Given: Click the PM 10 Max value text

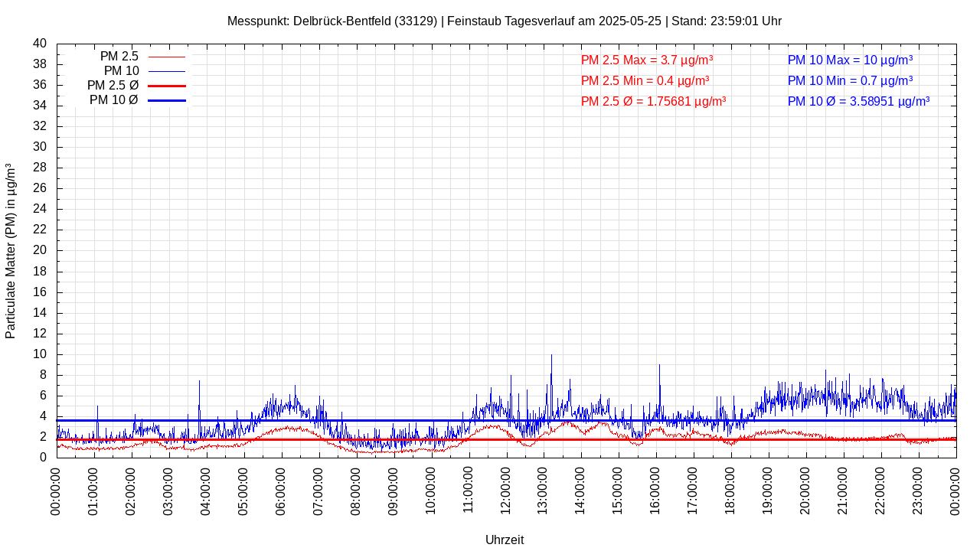Looking at the screenshot, I should point(850,60).
